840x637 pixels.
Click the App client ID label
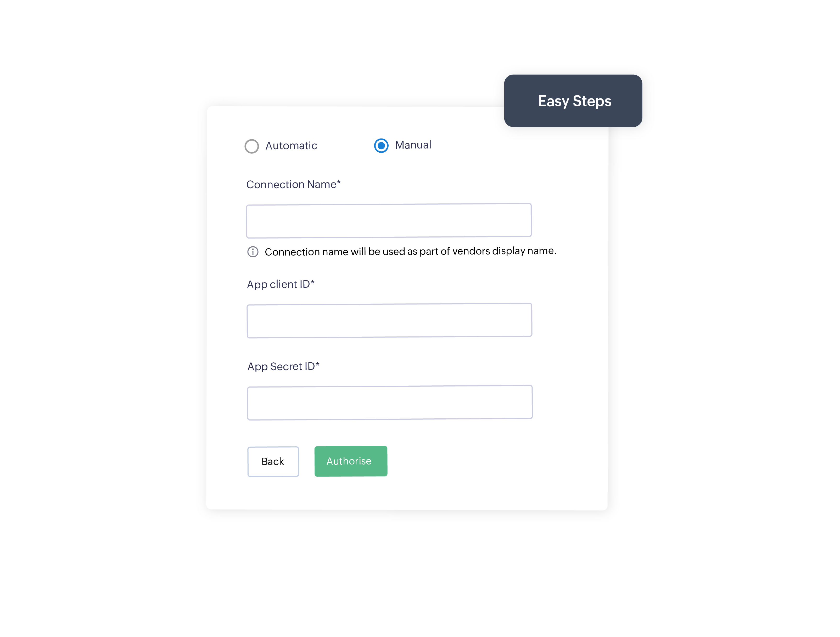pyautogui.click(x=278, y=285)
